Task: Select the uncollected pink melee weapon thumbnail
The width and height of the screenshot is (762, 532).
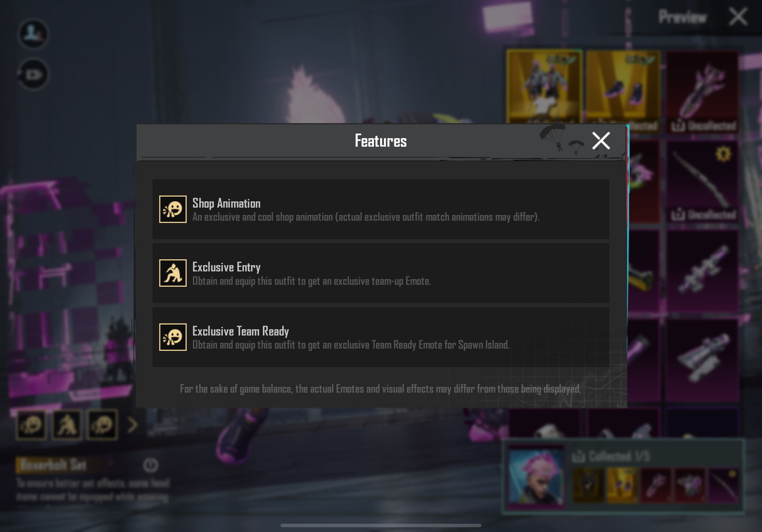Action: pyautogui.click(x=703, y=92)
